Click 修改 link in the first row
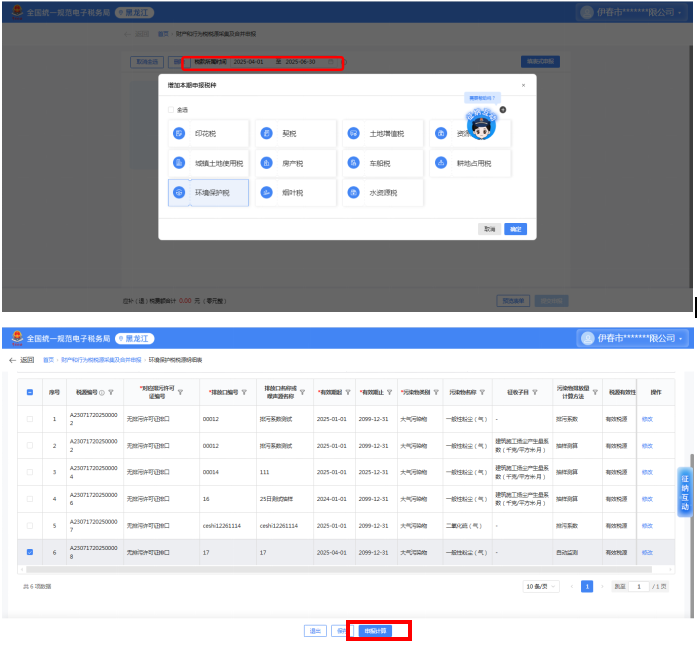Viewport: 697px width, 650px height. coord(647,418)
